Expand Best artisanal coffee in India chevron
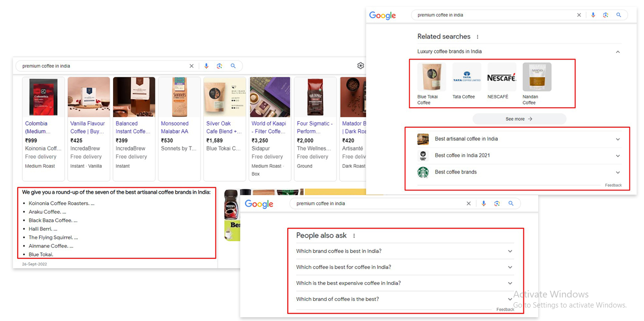The width and height of the screenshot is (644, 321). [618, 139]
